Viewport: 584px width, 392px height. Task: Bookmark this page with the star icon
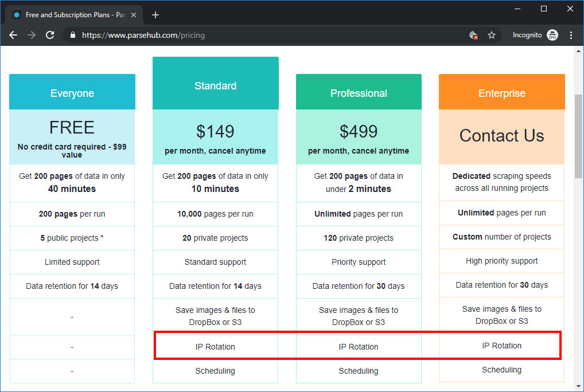(x=492, y=35)
